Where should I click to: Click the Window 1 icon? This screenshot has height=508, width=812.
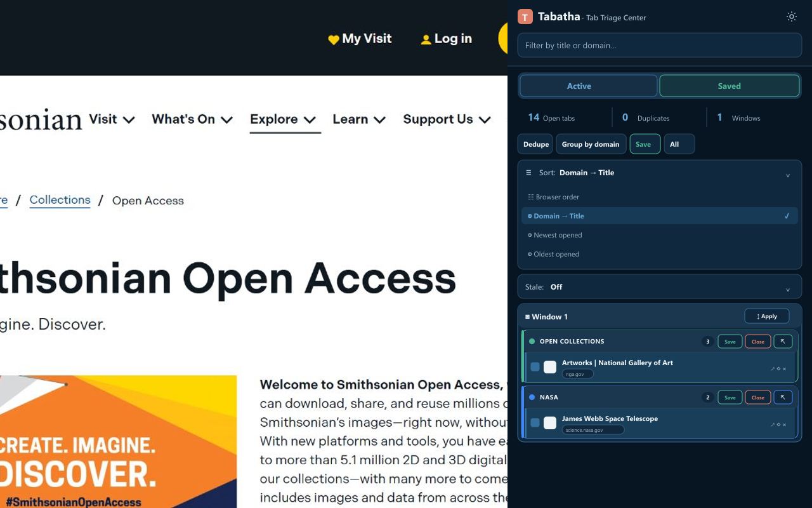[527, 317]
